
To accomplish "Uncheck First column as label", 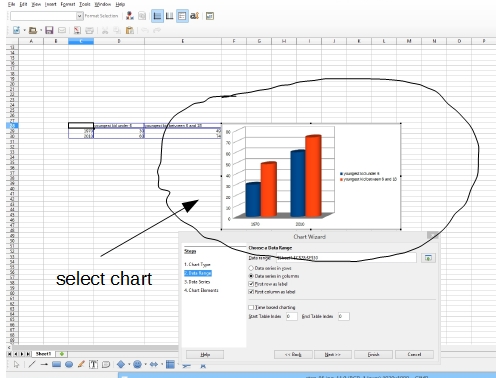I will pyautogui.click(x=251, y=292).
